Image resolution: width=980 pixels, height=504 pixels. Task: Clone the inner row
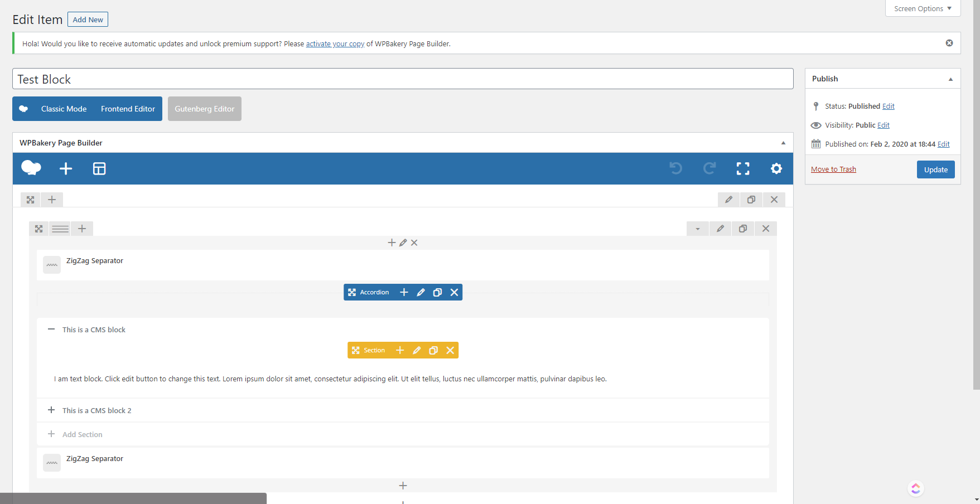click(743, 229)
